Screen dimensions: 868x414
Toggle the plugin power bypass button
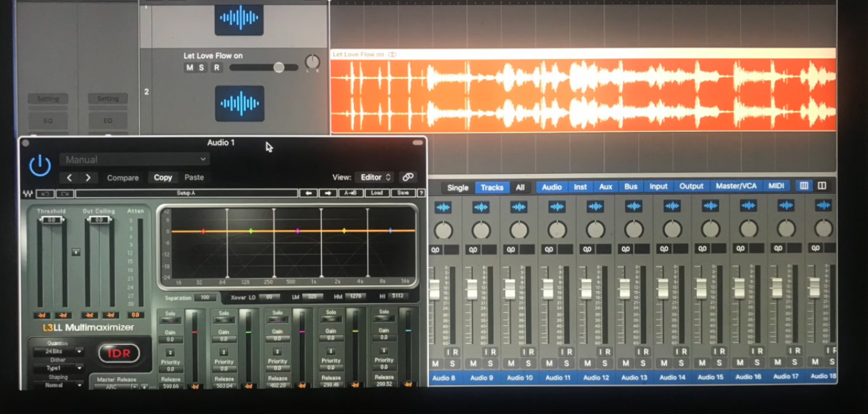pos(40,165)
